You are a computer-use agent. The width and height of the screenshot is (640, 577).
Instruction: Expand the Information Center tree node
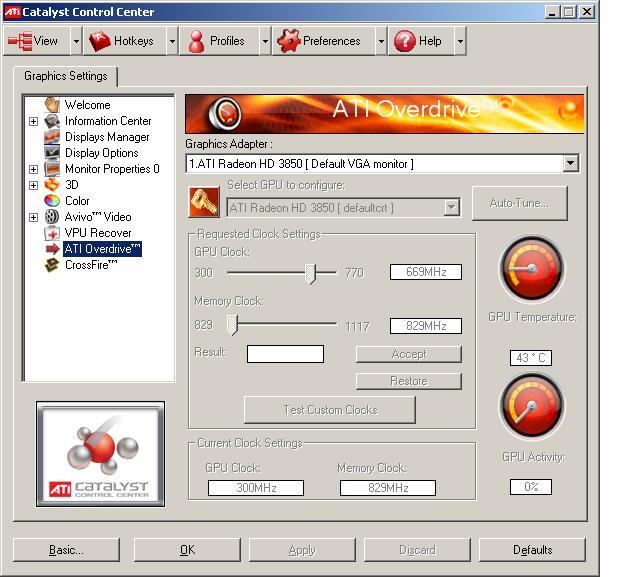coord(34,122)
